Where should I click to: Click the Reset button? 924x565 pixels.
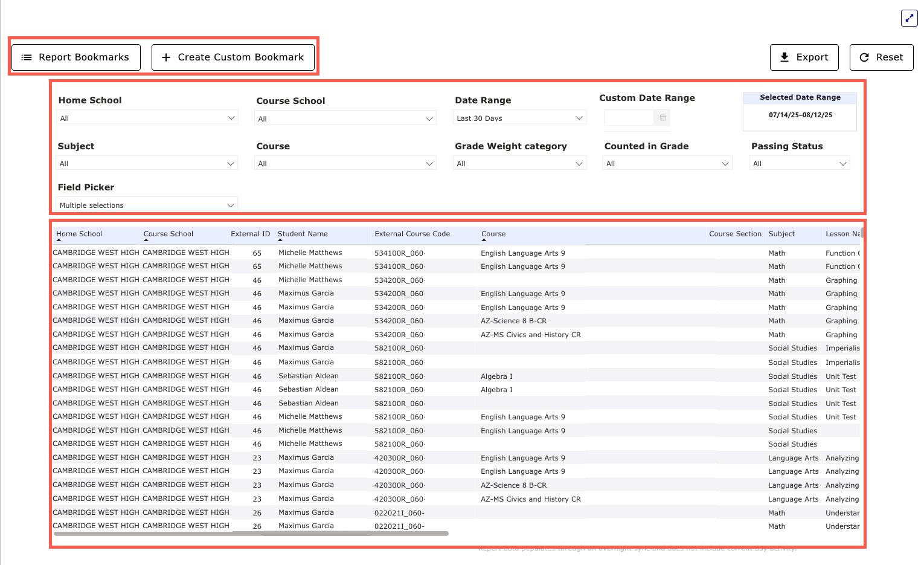point(881,57)
